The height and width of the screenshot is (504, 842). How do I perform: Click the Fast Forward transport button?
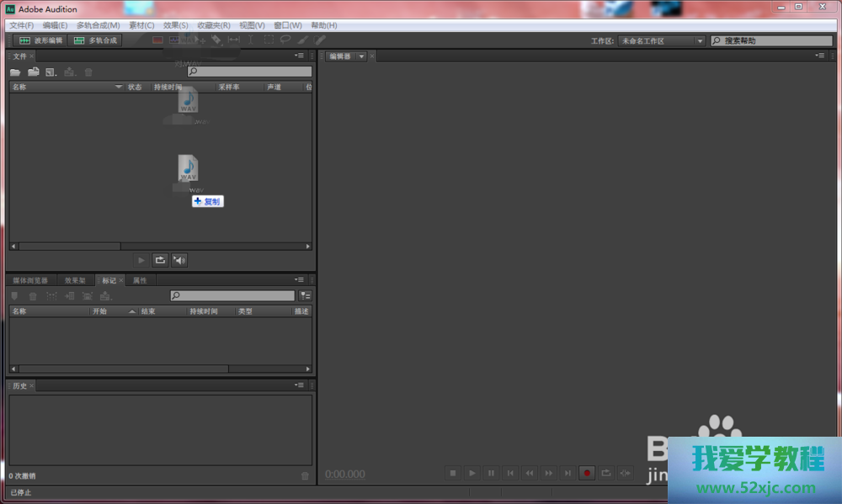click(x=549, y=474)
